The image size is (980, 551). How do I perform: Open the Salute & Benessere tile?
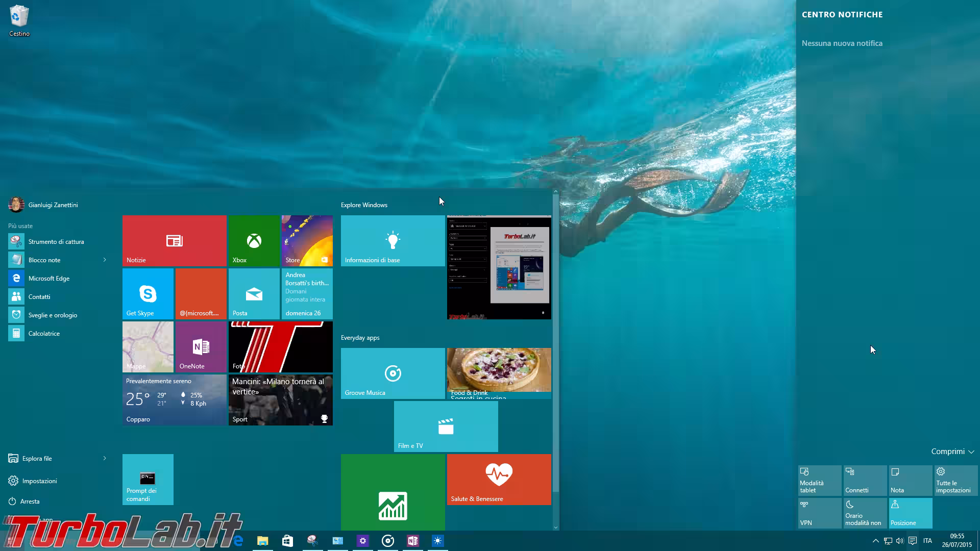[498, 480]
